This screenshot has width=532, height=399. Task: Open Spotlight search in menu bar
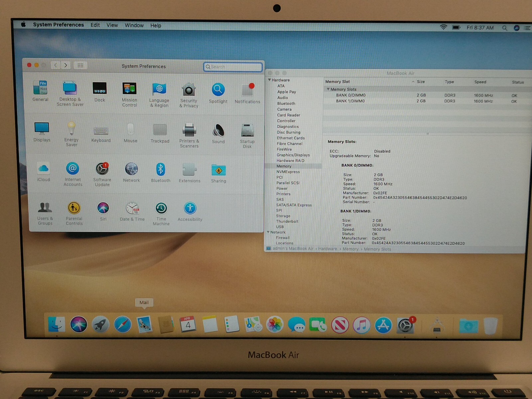click(x=505, y=28)
